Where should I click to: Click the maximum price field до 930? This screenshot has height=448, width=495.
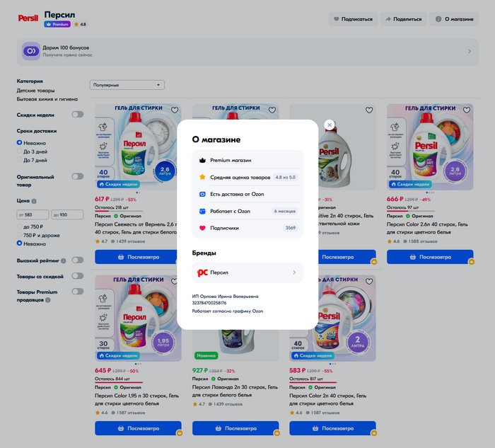point(67,214)
